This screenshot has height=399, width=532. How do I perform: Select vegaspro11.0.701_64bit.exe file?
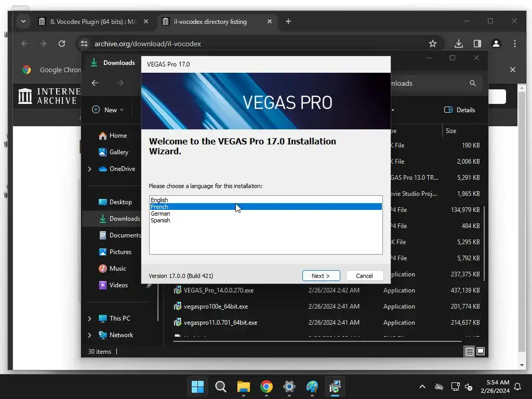[x=220, y=322]
